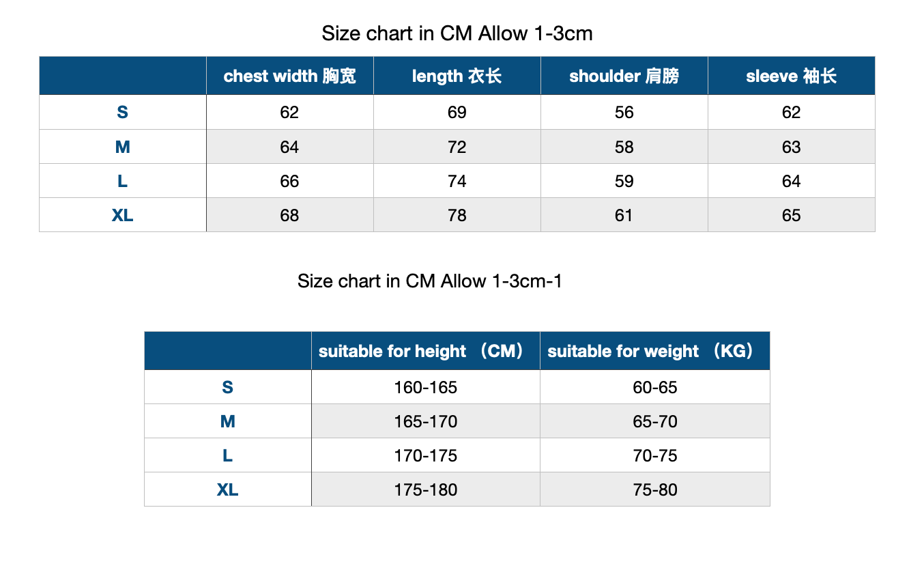Select the "suitable for height (CM)" header
Image resolution: width=924 pixels, height=568 pixels.
[x=425, y=351]
